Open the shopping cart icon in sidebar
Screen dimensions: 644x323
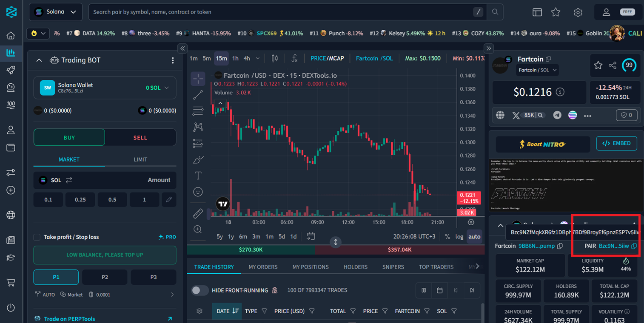click(11, 282)
